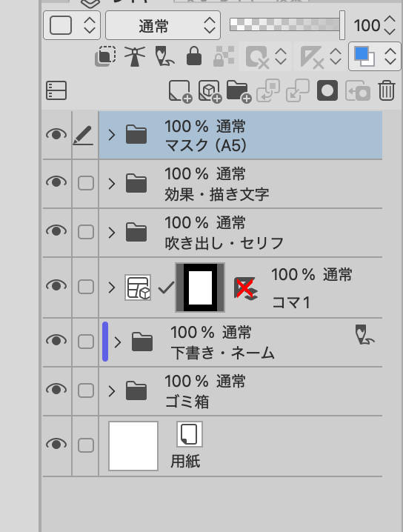Expand the 下書き・ネーム folder

click(x=118, y=342)
